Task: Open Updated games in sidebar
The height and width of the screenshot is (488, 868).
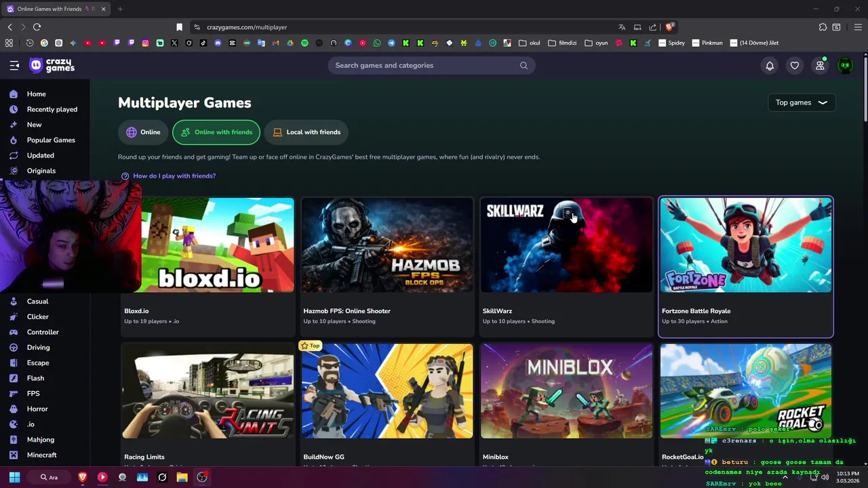Action: point(40,155)
